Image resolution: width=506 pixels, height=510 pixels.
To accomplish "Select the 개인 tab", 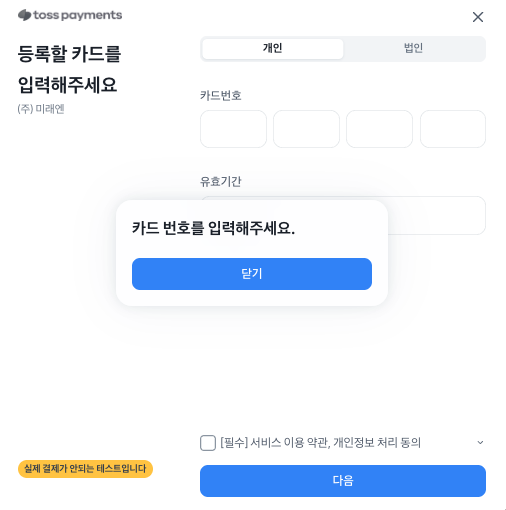I will point(272,49).
